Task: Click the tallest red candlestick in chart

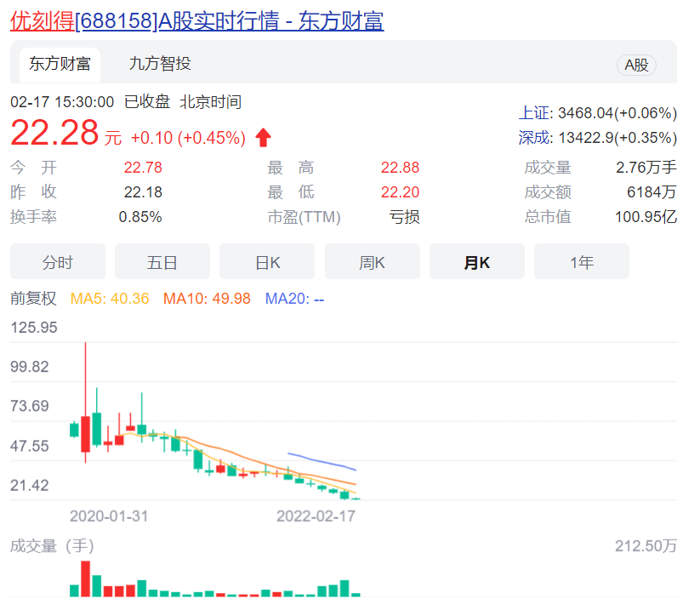Action: click(x=85, y=434)
